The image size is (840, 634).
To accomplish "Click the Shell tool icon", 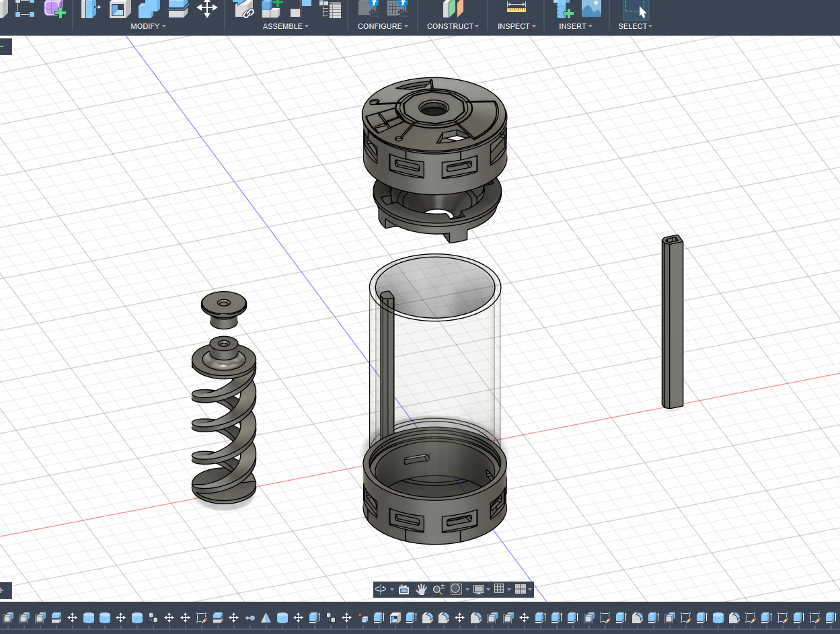I will coord(120,9).
